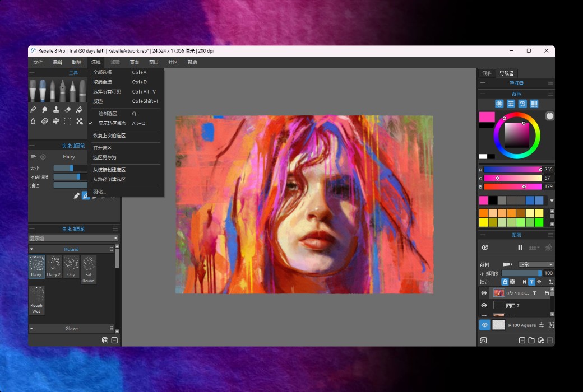
Task: Switch to the 倾斜 tab
Action: (x=487, y=73)
